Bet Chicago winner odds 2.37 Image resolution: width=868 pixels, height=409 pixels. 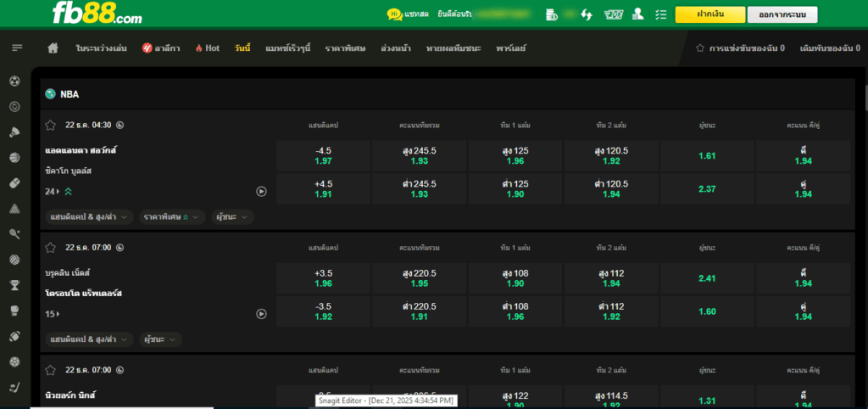tap(708, 189)
